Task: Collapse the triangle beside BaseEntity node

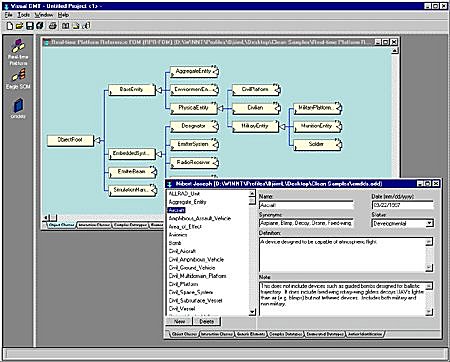Action: [x=159, y=90]
